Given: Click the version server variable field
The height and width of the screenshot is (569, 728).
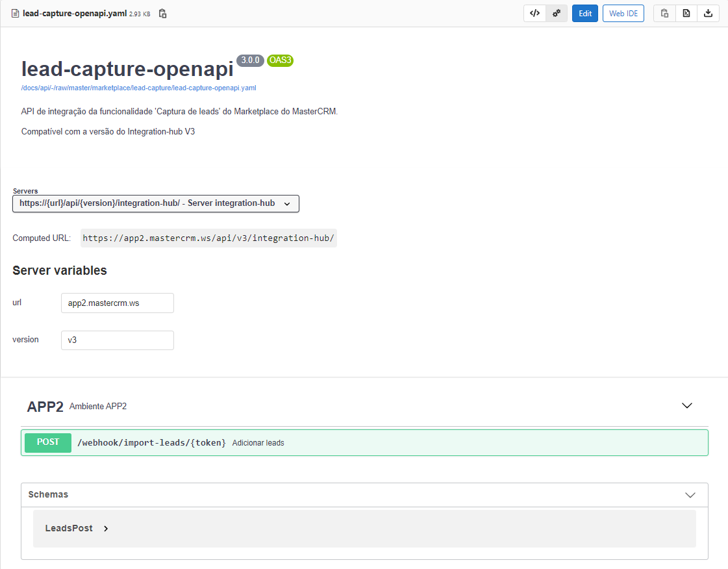Looking at the screenshot, I should 118,340.
